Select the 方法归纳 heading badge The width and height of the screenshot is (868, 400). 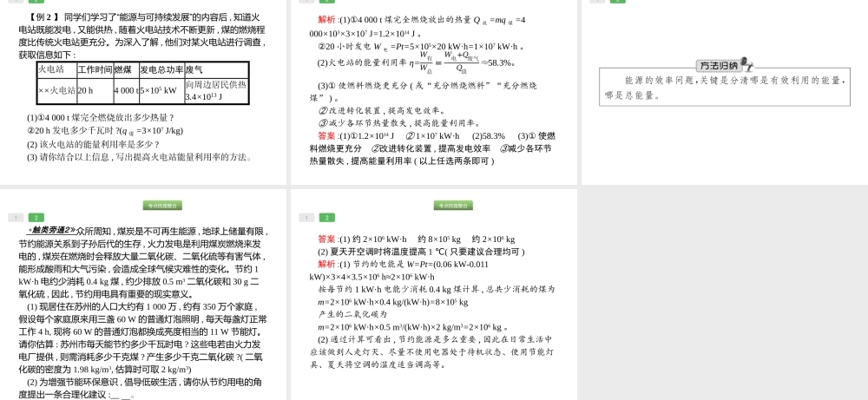(x=719, y=66)
